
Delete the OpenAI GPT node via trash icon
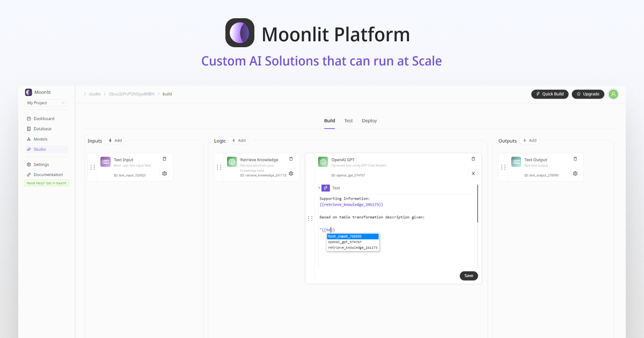[473, 159]
